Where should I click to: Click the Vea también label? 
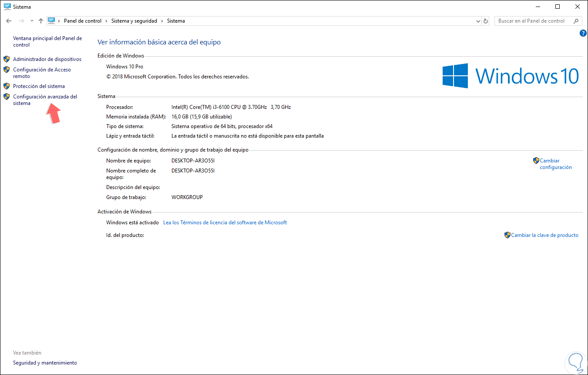[x=27, y=353]
